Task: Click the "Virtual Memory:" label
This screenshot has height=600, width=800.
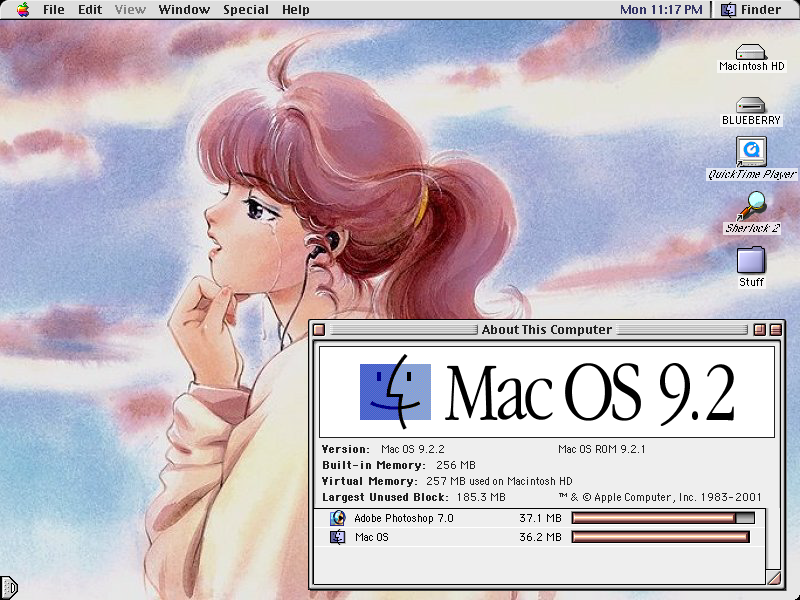Action: [369, 481]
